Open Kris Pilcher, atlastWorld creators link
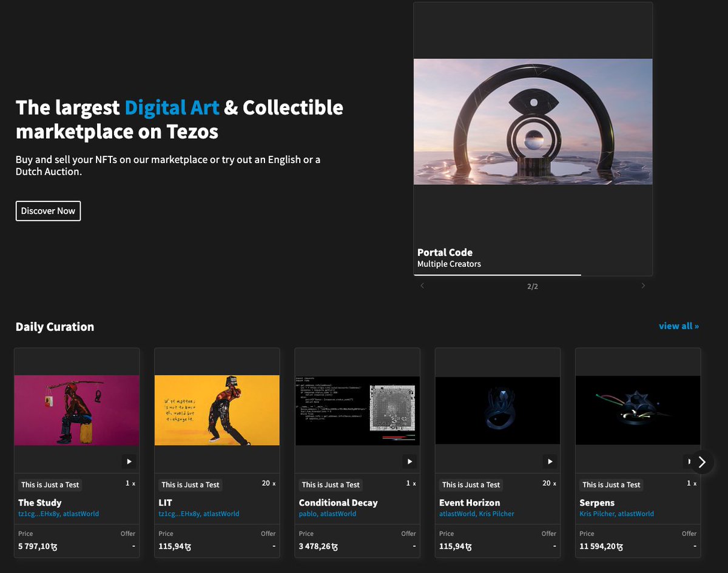 point(616,514)
